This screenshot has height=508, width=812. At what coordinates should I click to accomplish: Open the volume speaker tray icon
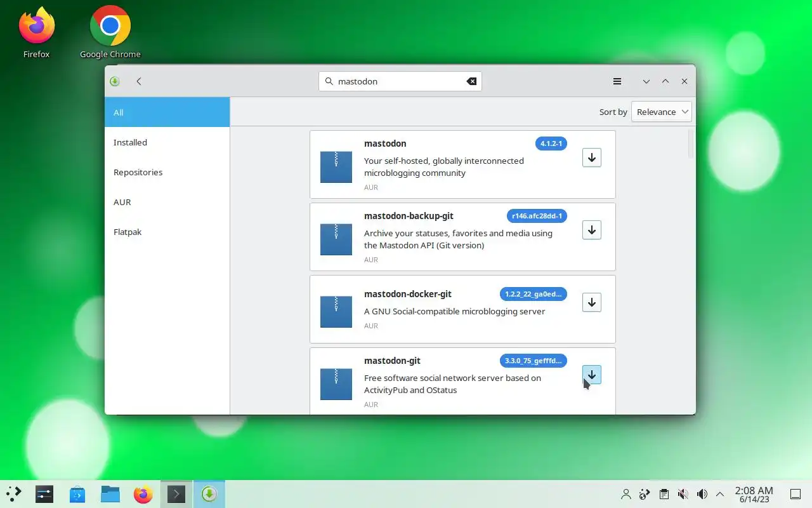[702, 494]
